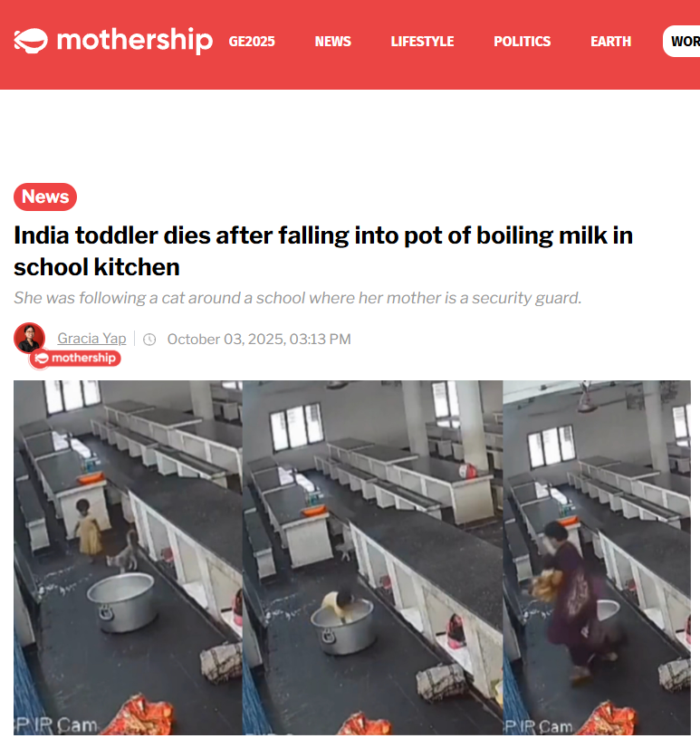Viewport: 700px width, 748px height.
Task: Click the partially visible WORLD button
Action: pyautogui.click(x=681, y=41)
